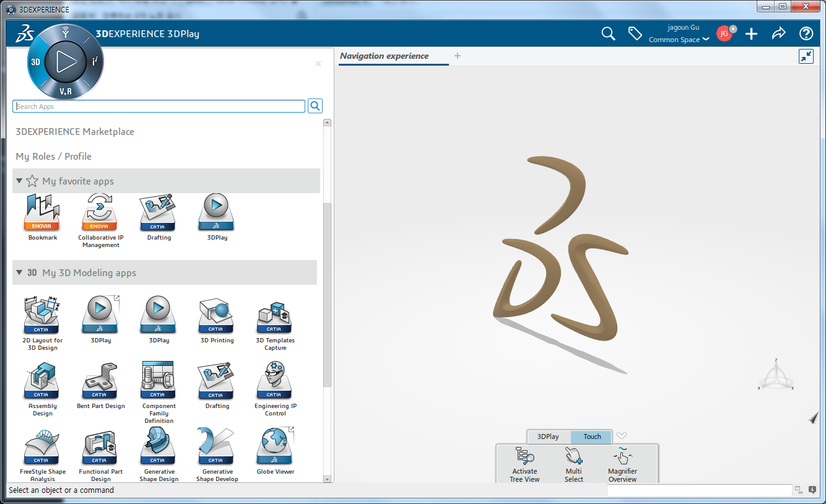
Task: Click the Search Apps button
Action: pyautogui.click(x=315, y=106)
